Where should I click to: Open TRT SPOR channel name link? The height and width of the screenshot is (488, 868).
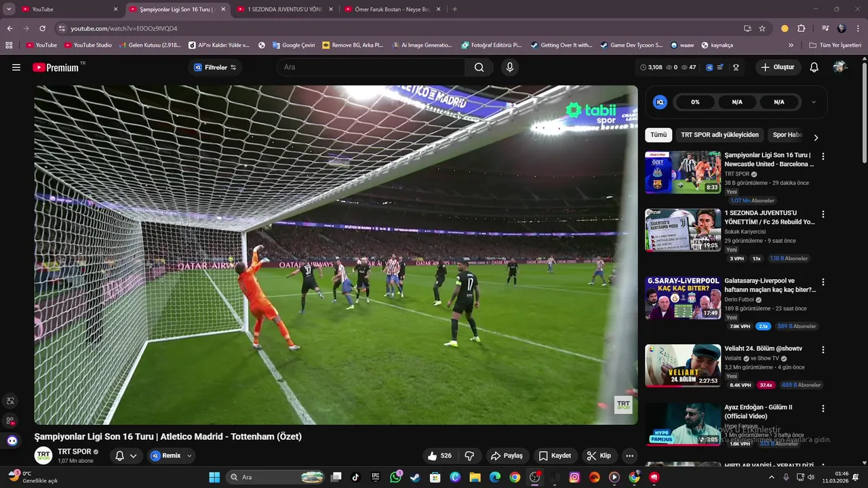coord(75,451)
